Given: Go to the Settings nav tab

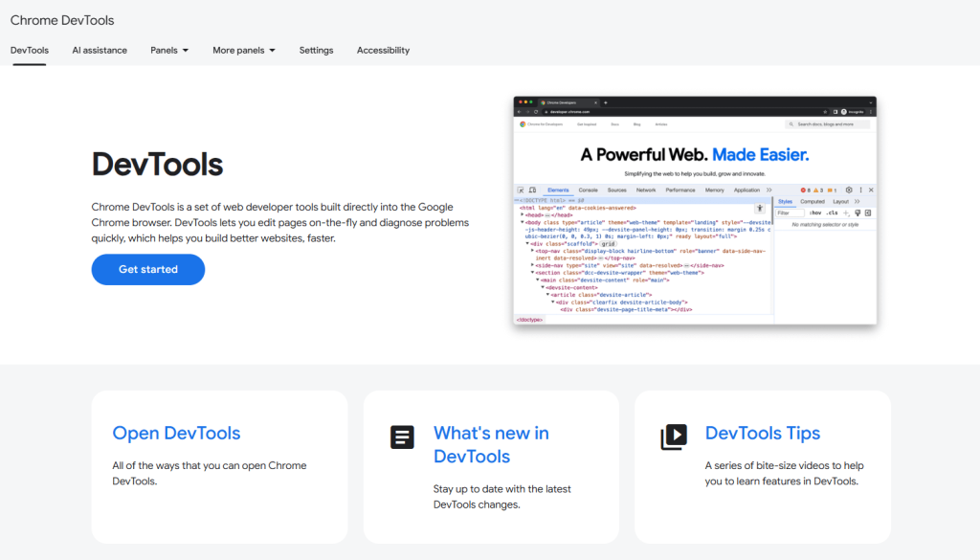Looking at the screenshot, I should [316, 50].
